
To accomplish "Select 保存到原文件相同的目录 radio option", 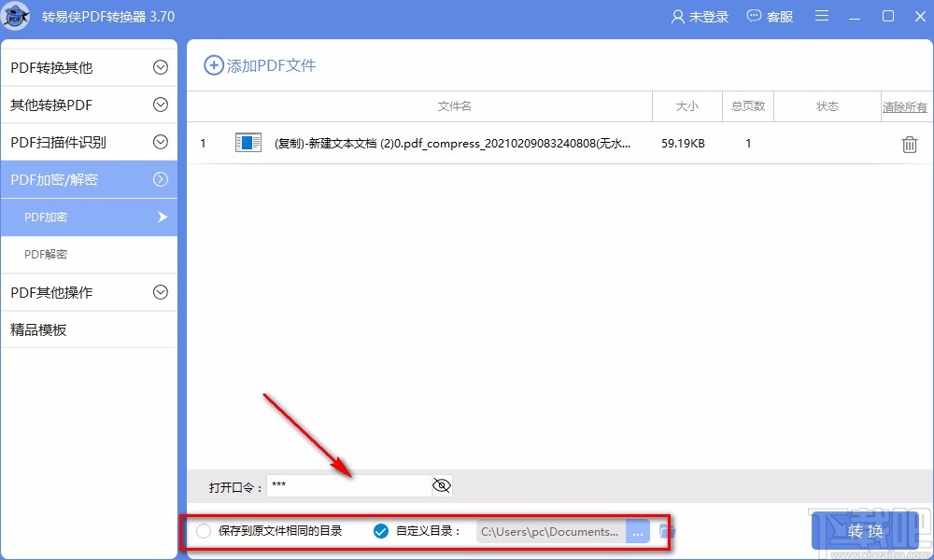I will [203, 530].
